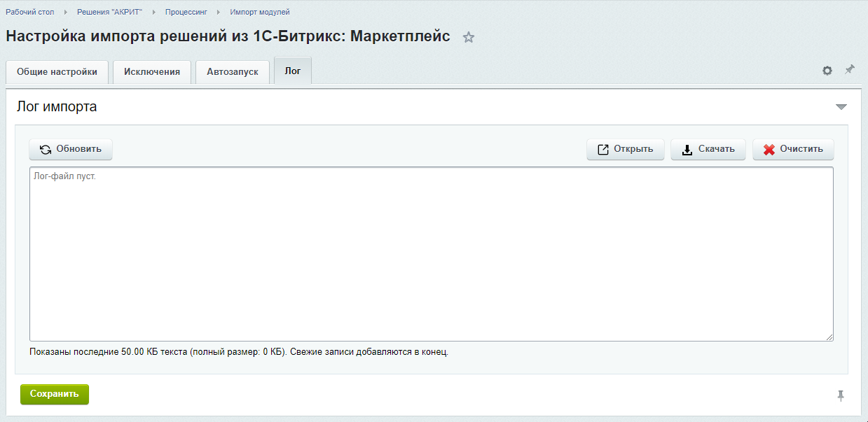This screenshot has height=422, width=868.
Task: Select the Лог tab
Action: coord(293,71)
